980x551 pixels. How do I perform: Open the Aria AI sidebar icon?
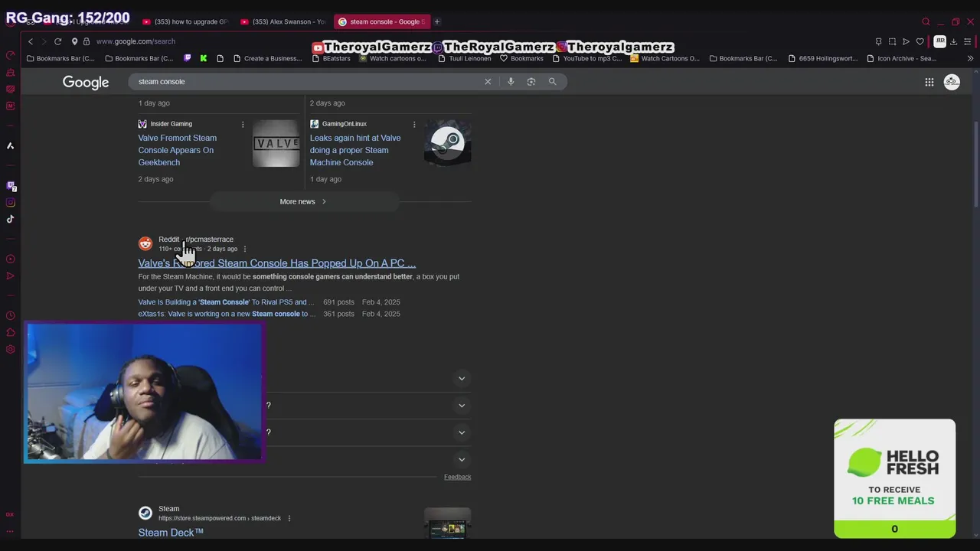(10, 145)
